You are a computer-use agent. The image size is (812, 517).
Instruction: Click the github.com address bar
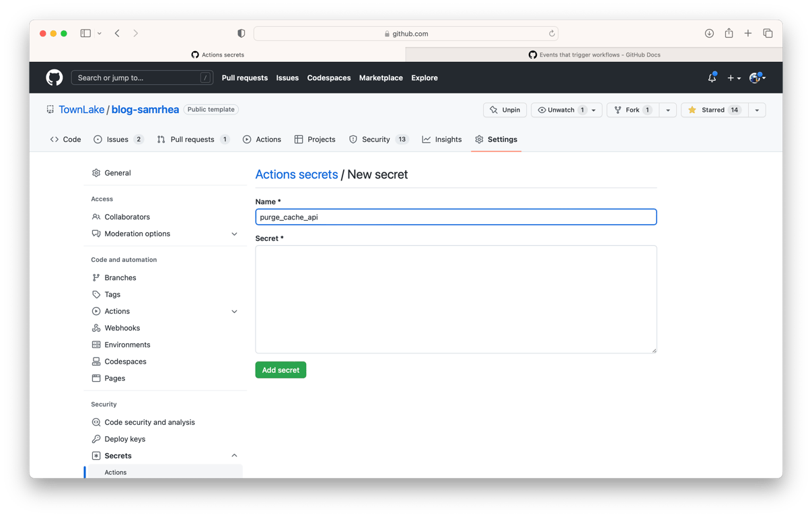(406, 33)
